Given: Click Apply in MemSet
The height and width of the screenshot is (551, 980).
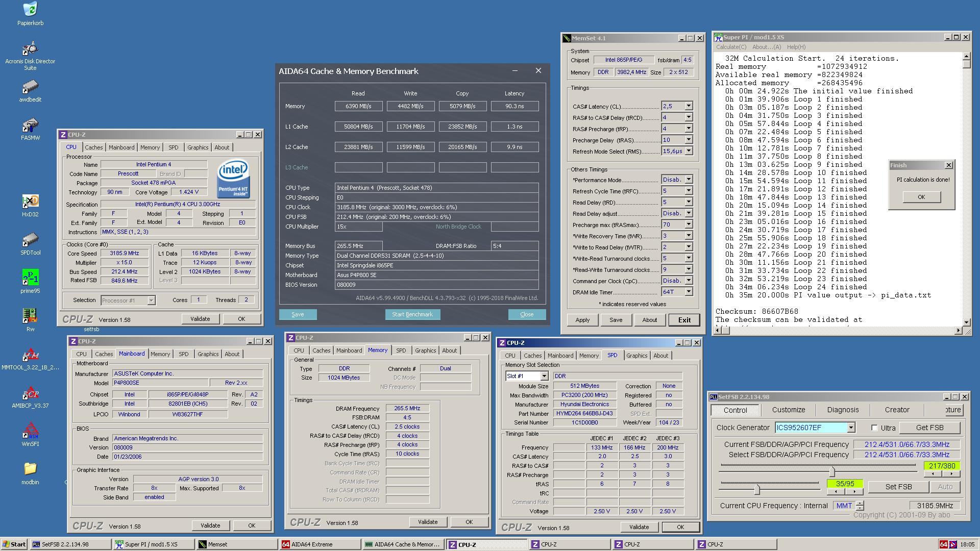Looking at the screenshot, I should pos(582,320).
